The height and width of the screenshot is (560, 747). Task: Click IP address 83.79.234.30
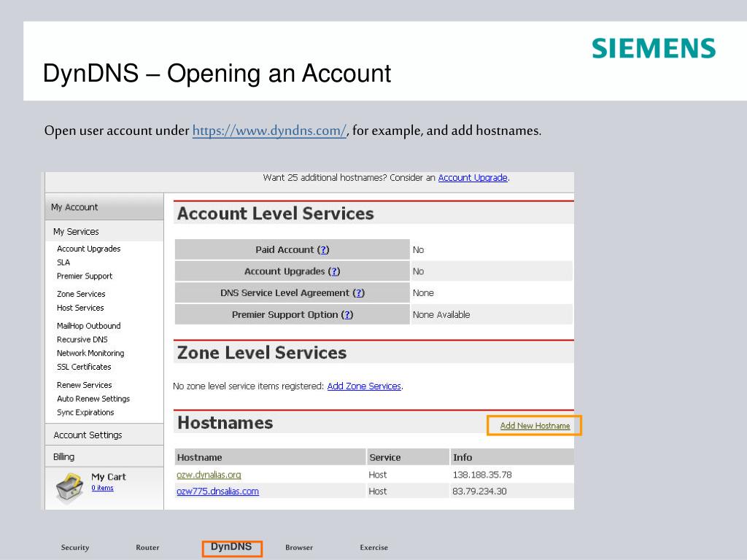479,491
